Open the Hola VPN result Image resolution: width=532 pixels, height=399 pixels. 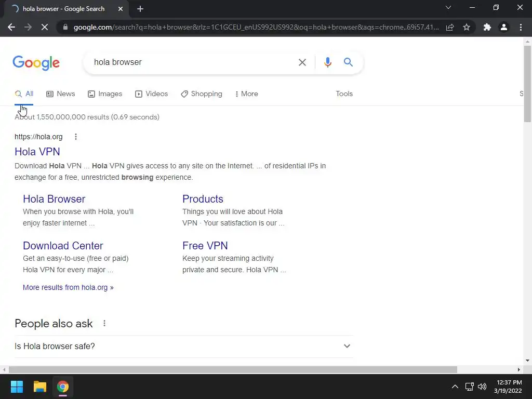coord(37,152)
